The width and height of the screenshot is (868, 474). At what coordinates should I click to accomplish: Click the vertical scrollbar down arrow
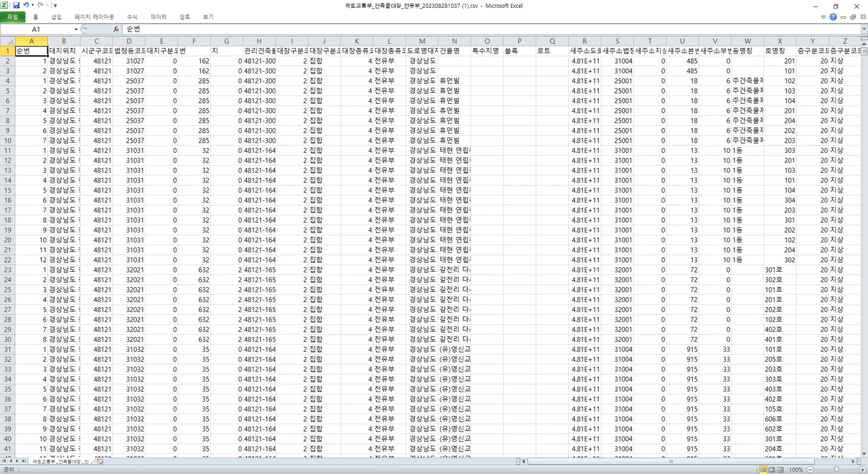864,453
